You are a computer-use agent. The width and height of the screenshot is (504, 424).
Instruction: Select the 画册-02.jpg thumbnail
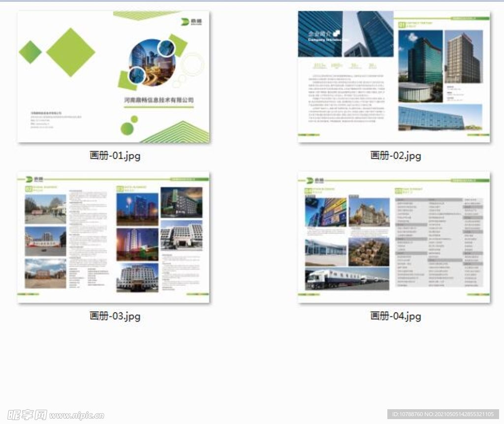pos(394,77)
